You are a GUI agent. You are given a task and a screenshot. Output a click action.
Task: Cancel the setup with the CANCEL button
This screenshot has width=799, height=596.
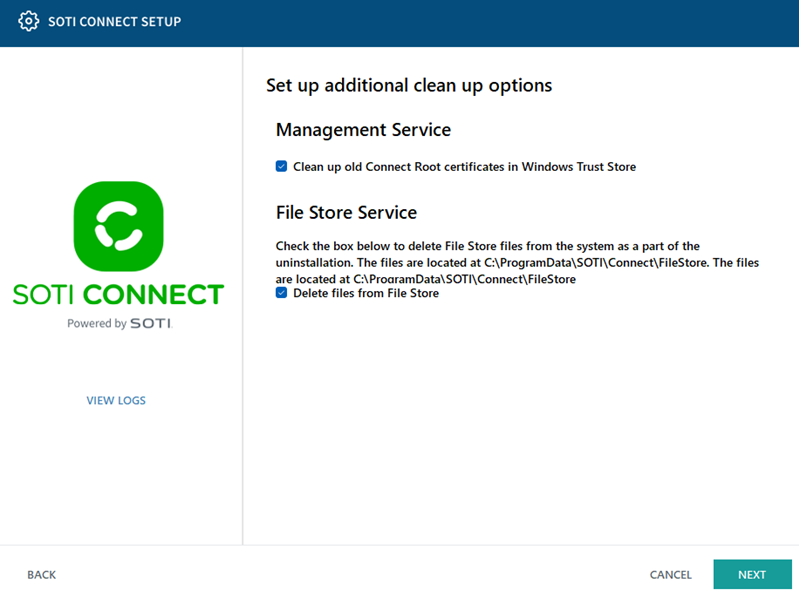pos(671,575)
